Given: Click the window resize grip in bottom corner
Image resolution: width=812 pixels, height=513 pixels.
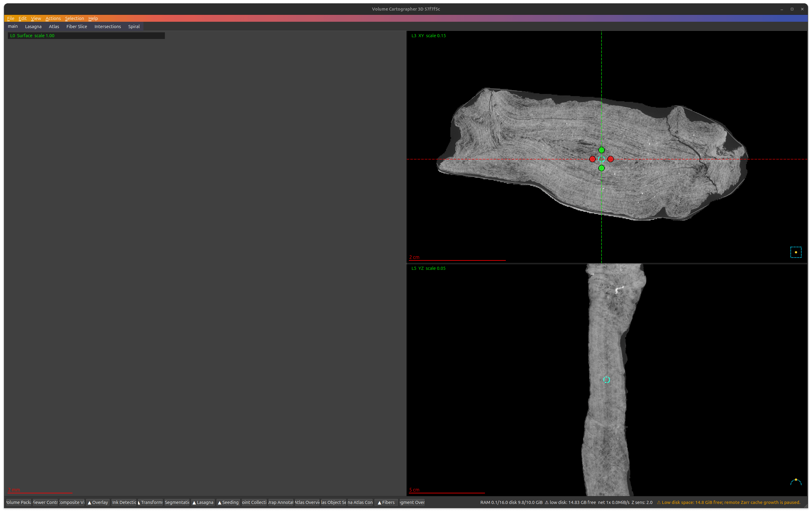Looking at the screenshot, I should click(x=806, y=506).
